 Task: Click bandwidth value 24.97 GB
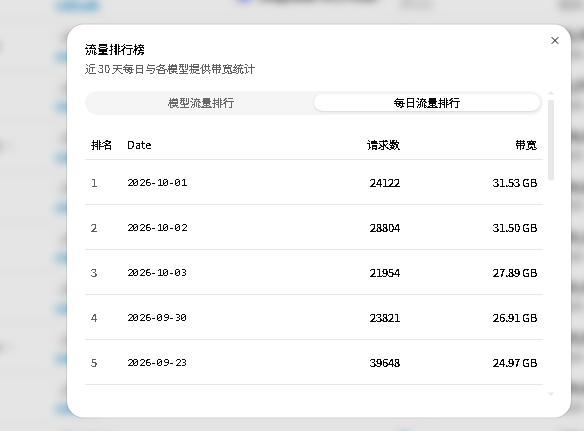(515, 363)
